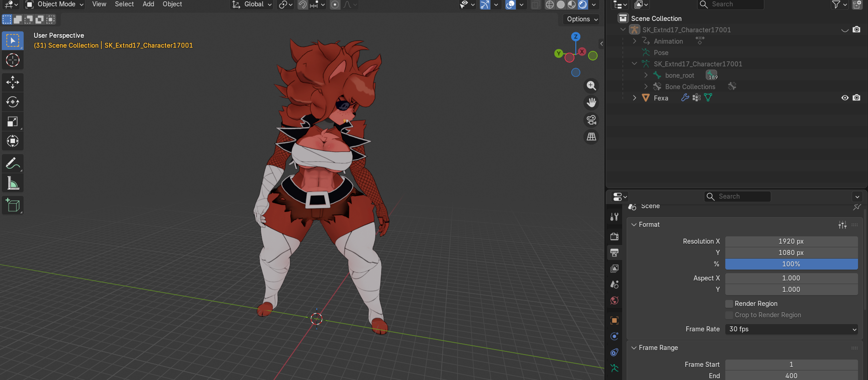Select the Select Box tool
Screen dimensions: 868x380
click(13, 41)
